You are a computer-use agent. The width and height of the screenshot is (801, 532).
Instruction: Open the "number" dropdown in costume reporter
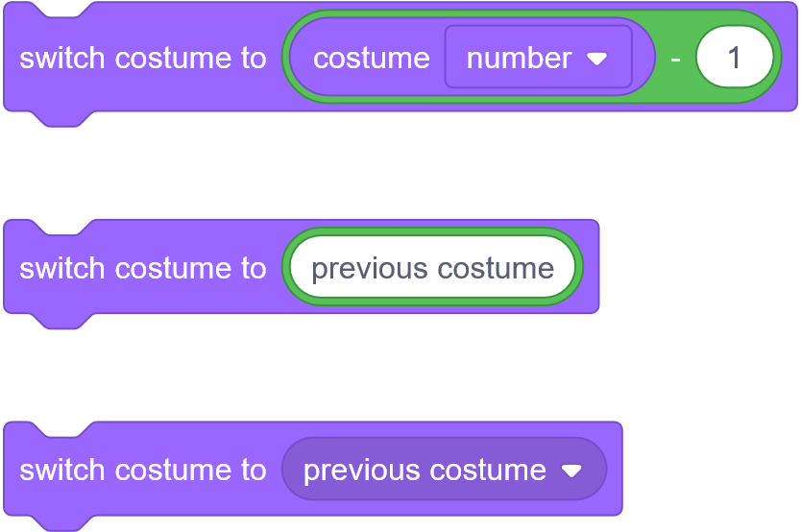point(538,58)
